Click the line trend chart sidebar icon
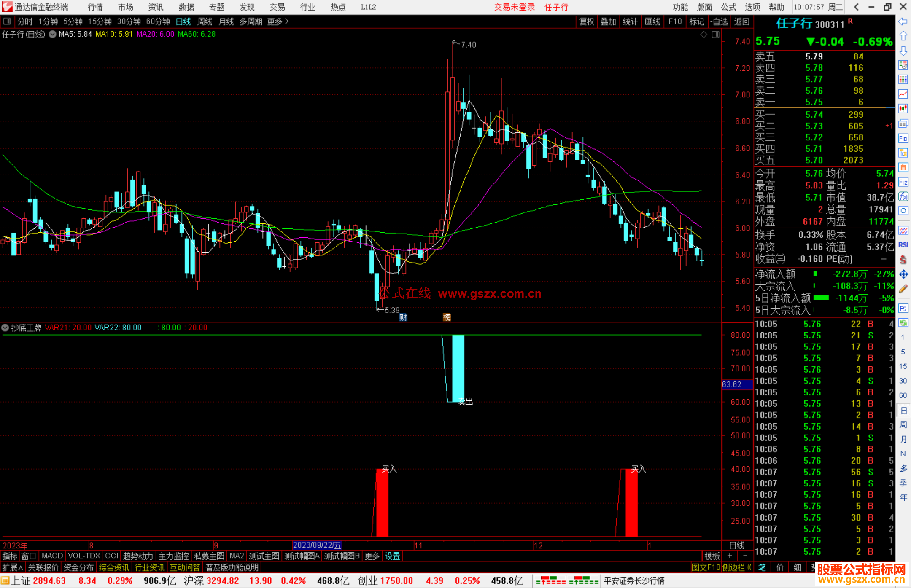Screen dimensions: 911x588 (x=903, y=94)
